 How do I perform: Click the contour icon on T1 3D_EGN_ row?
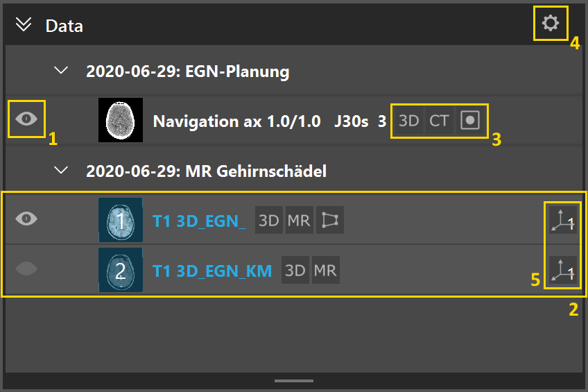coord(329,220)
